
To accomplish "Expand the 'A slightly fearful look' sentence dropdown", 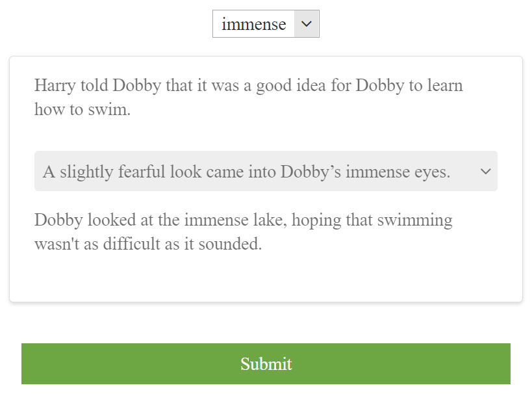I will click(x=266, y=171).
